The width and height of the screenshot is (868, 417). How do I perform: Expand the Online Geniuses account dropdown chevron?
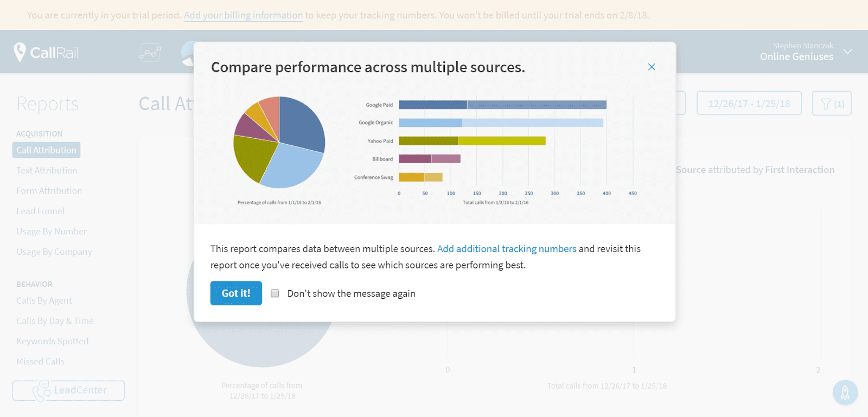pos(847,52)
